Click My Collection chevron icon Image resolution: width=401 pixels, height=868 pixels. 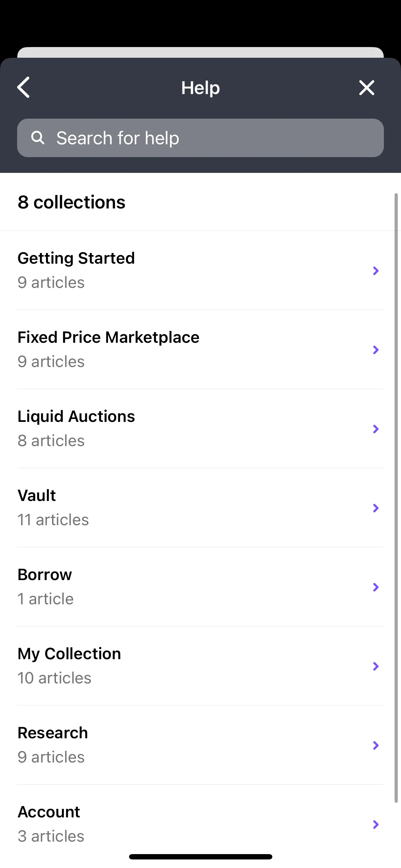[x=376, y=666]
